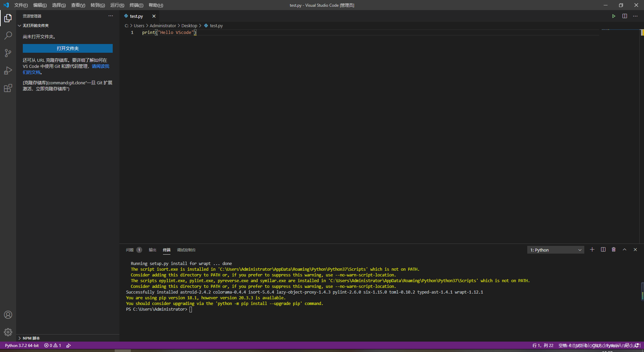Open the 终端 menu

136,5
